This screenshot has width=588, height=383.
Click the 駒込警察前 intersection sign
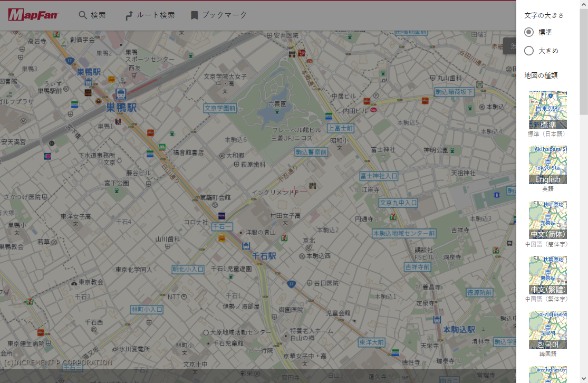311,152
